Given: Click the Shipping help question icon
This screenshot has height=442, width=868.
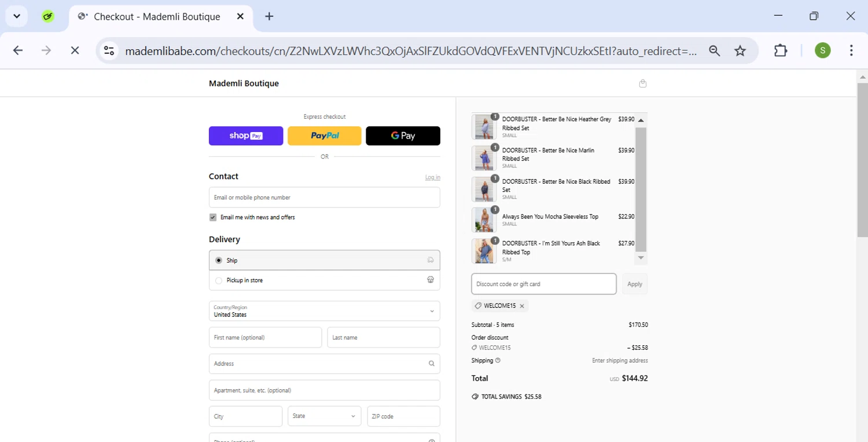Looking at the screenshot, I should coord(498,360).
